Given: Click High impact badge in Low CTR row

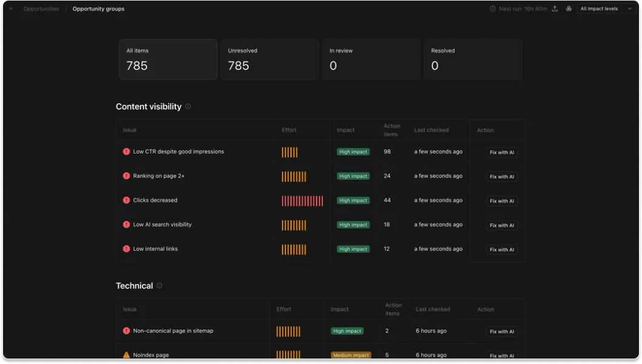Looking at the screenshot, I should tap(353, 152).
